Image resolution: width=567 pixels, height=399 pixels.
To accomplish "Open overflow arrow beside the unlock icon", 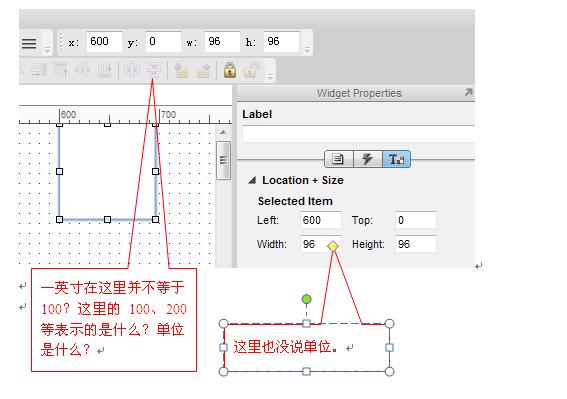I will point(270,76).
